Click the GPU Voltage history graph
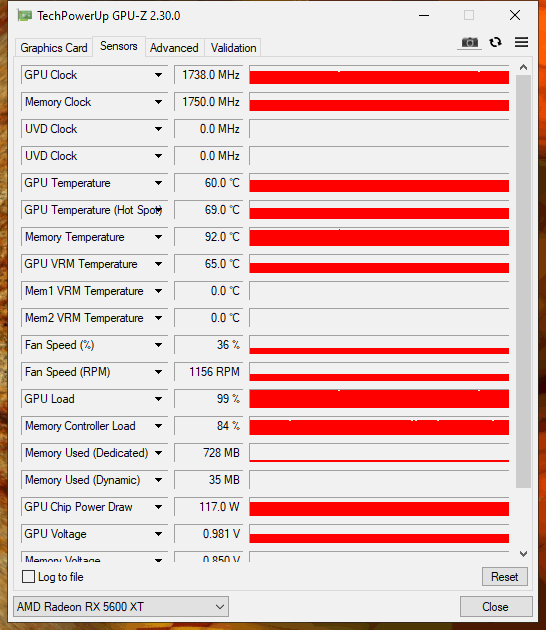This screenshot has width=546, height=630. 379,534
